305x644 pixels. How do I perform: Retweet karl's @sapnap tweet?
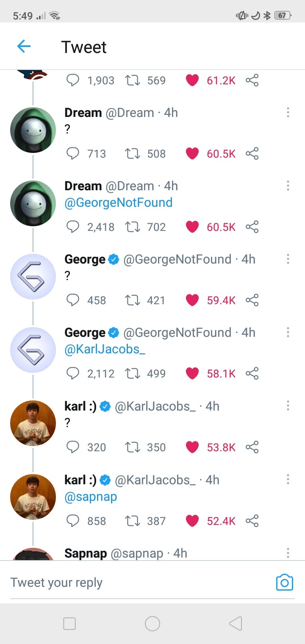(133, 521)
